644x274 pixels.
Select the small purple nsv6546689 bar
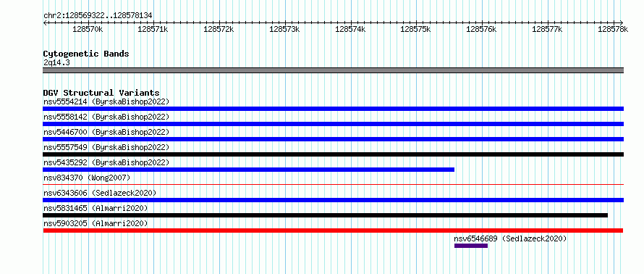click(x=471, y=246)
